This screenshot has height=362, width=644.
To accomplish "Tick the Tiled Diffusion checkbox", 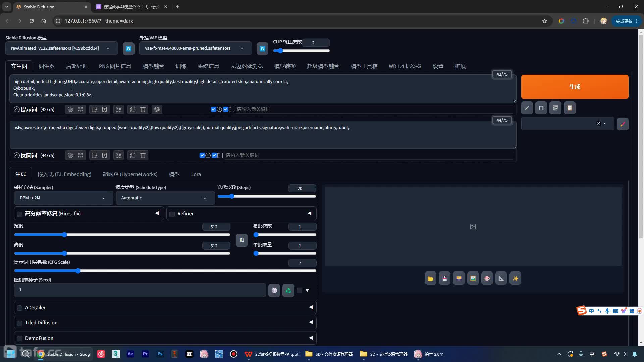I will click(20, 323).
